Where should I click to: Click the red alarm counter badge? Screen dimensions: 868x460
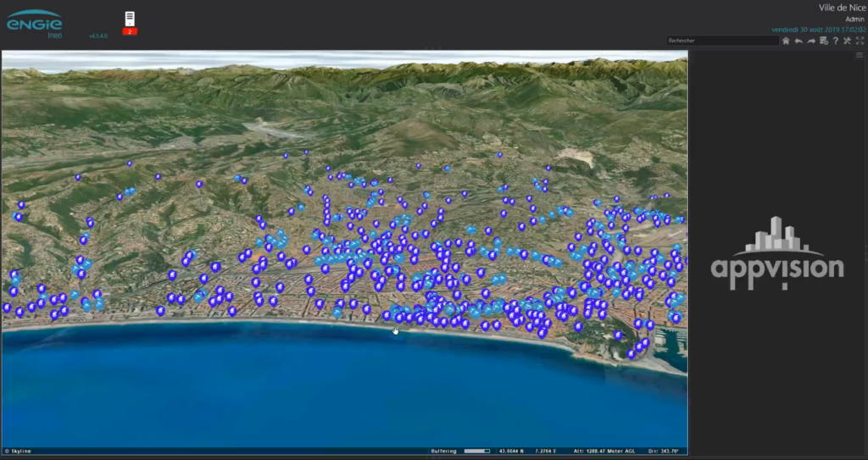130,31
